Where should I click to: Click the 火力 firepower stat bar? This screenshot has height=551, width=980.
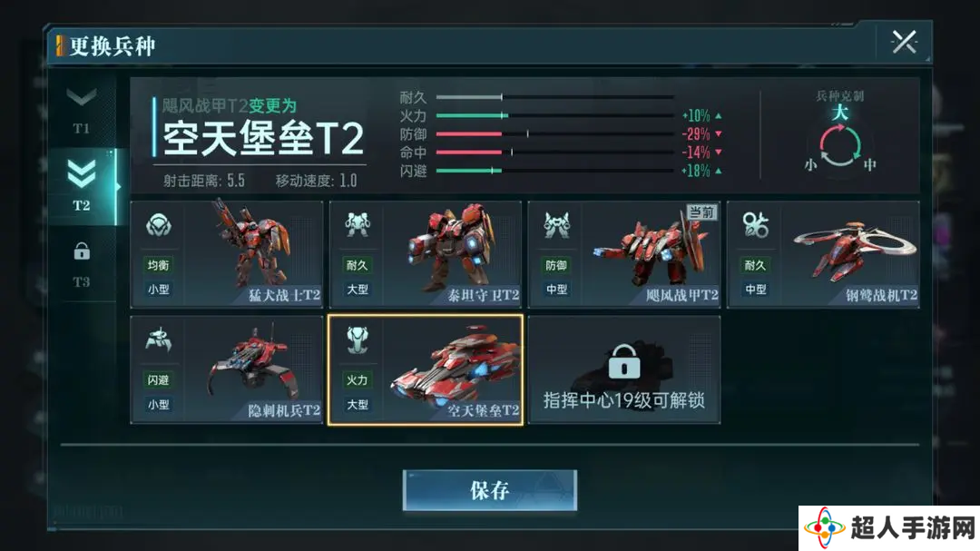click(x=554, y=115)
